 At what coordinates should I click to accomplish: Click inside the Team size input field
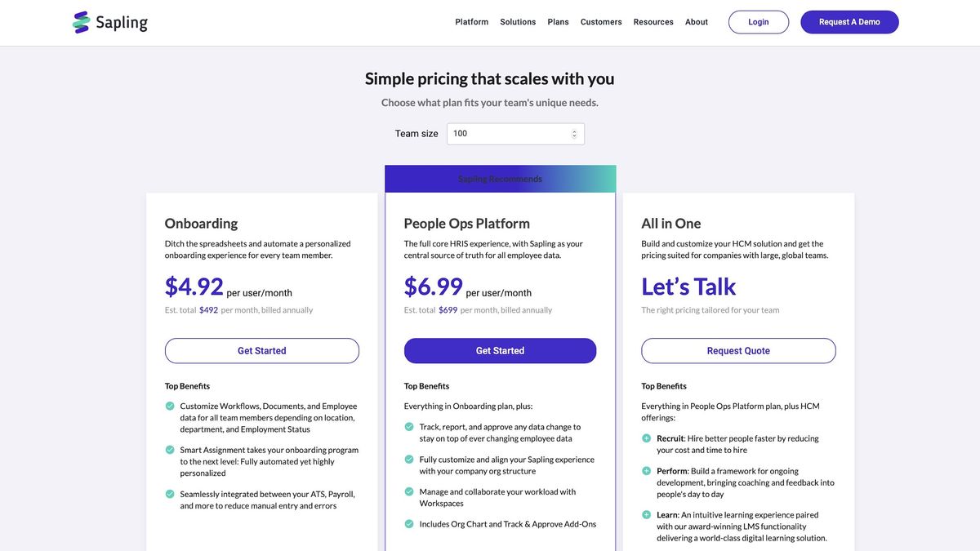(506, 132)
